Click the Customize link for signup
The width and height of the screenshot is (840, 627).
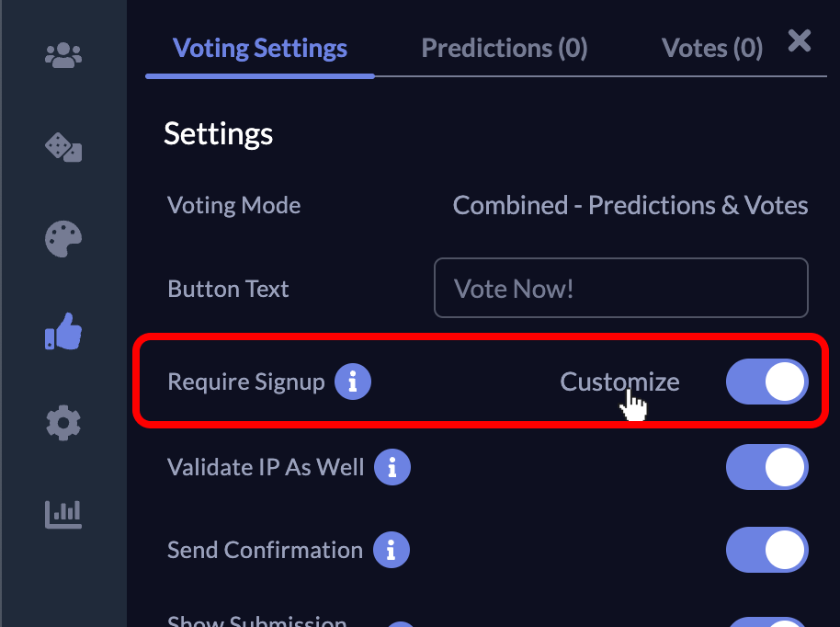(x=619, y=382)
